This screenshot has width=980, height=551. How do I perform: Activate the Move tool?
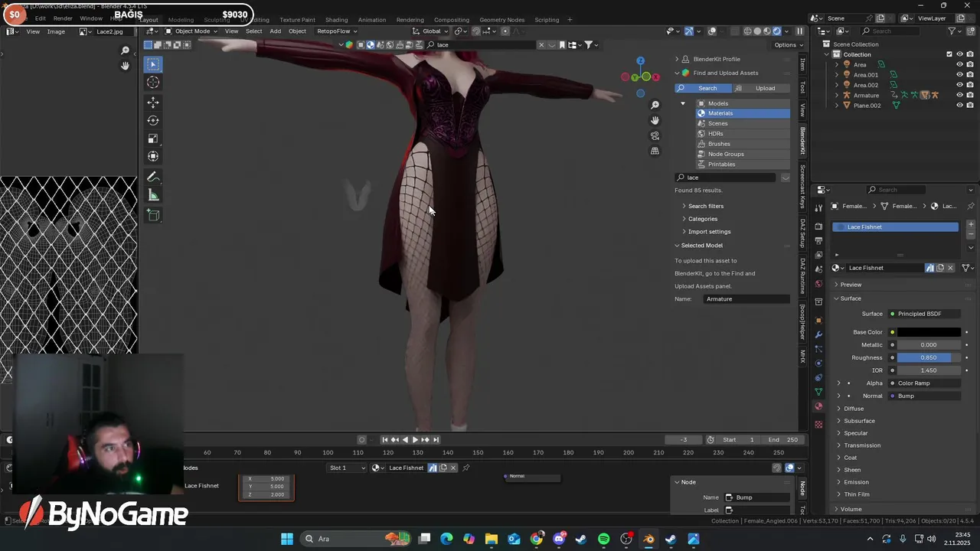click(153, 102)
